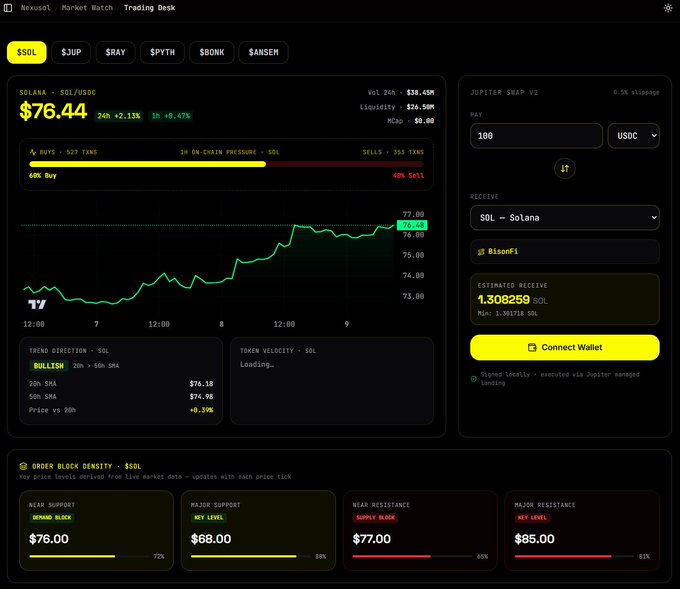680x589 pixels.
Task: Click the Connect Wallet button
Action: tap(565, 347)
